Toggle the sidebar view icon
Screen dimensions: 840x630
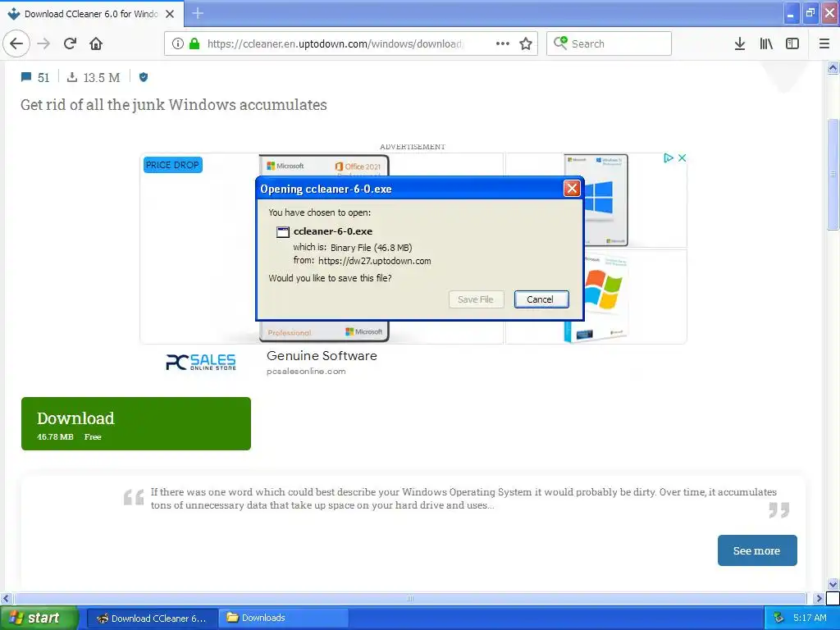(x=792, y=43)
